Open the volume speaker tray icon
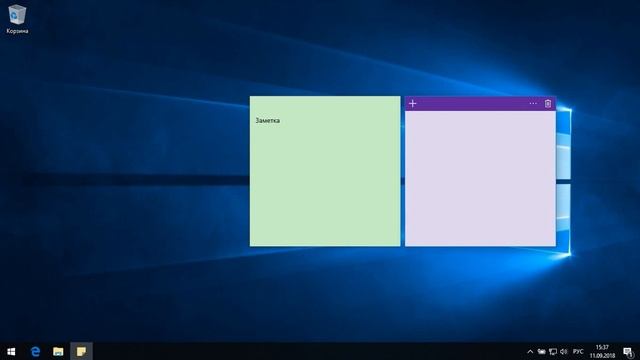The image size is (640, 360). click(x=564, y=351)
